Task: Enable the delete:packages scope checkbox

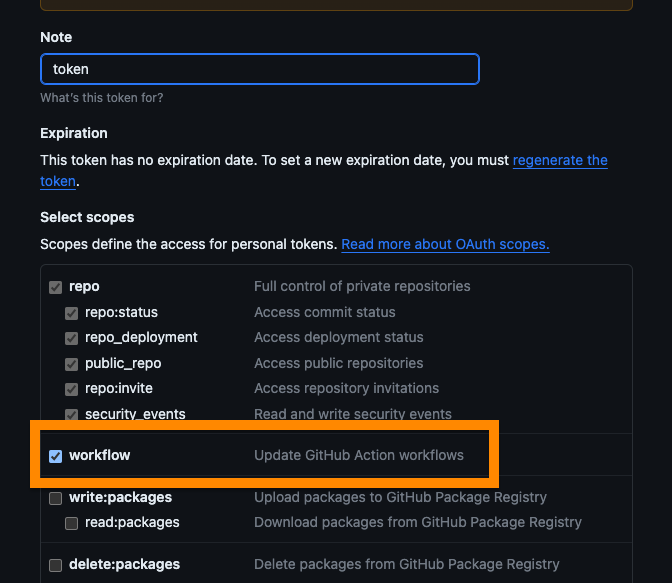Action: [56, 565]
